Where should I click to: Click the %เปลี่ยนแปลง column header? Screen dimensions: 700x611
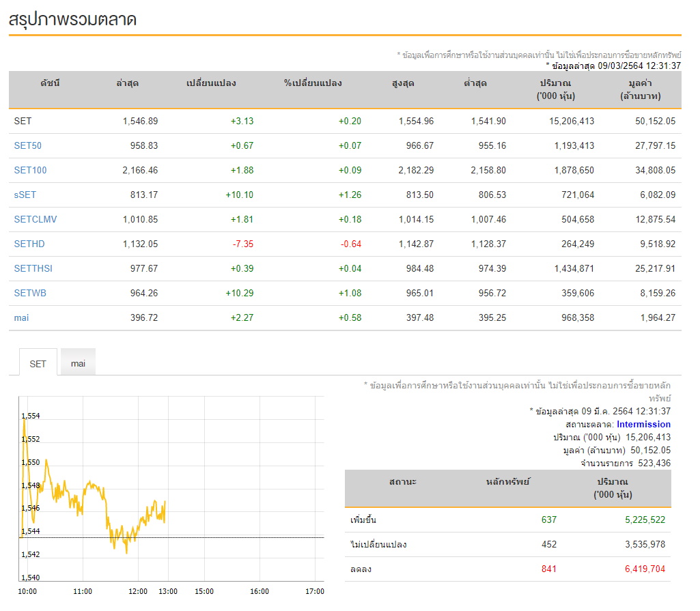[x=313, y=83]
